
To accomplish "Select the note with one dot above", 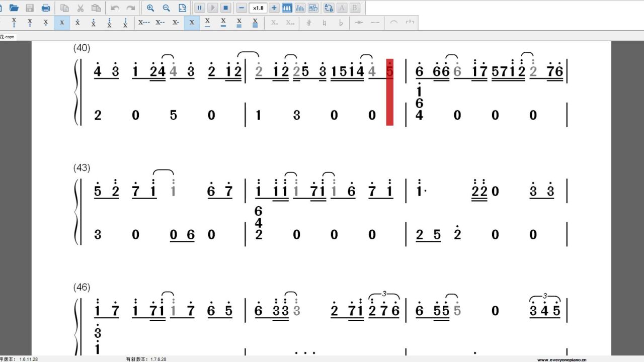I will (77, 23).
